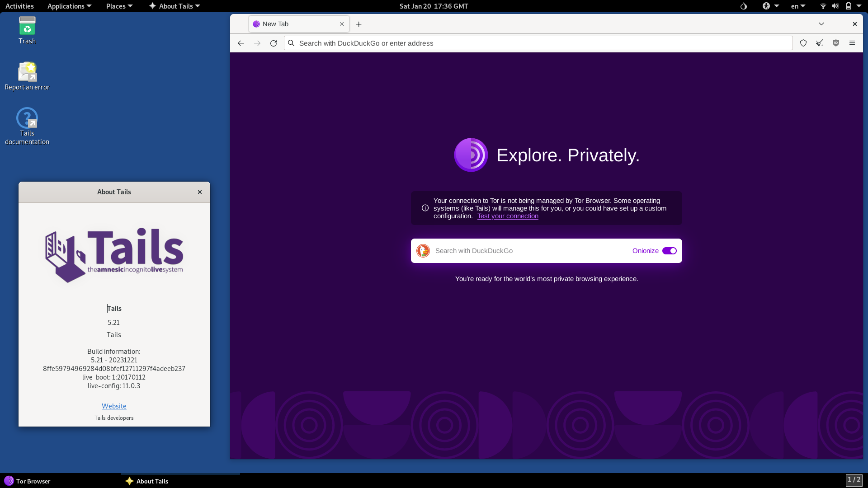Open the uBlock Origin extension icon
This screenshot has height=488, width=868.
click(x=835, y=43)
